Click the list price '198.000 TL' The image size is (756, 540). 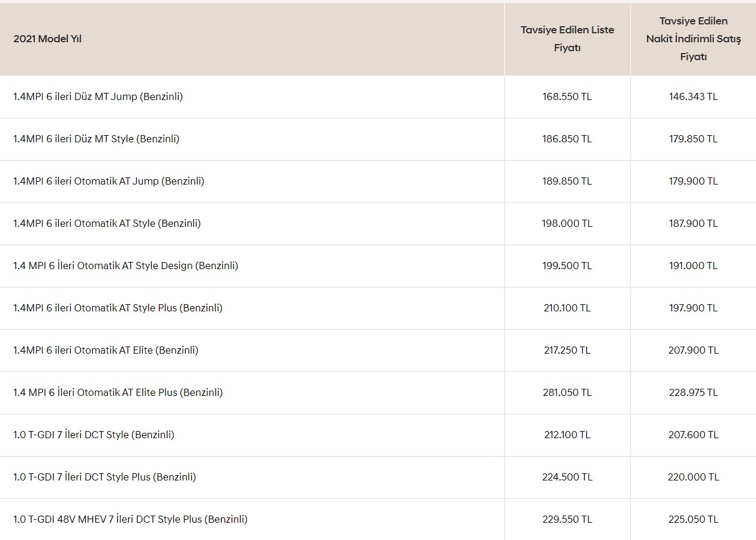[x=567, y=223]
